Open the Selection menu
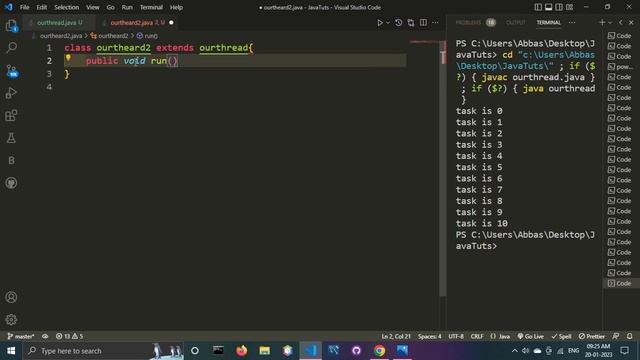Viewport: 640px width, 360px height. click(x=67, y=7)
